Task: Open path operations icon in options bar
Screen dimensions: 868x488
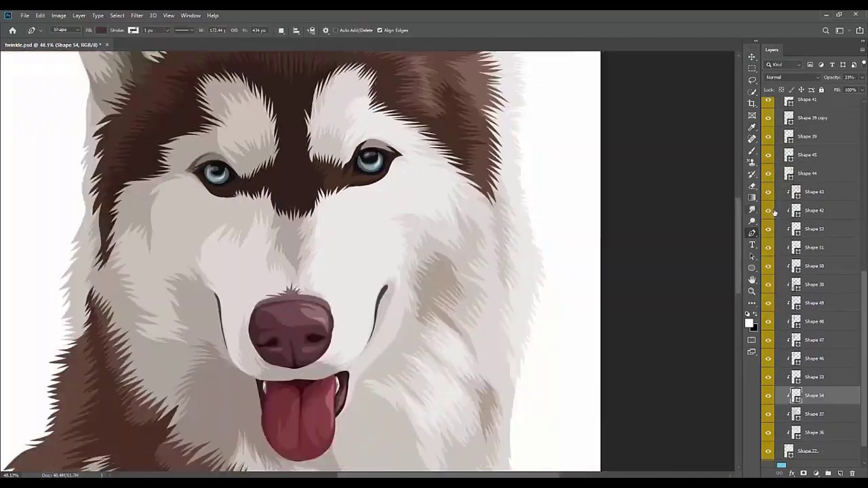Action: (281, 30)
